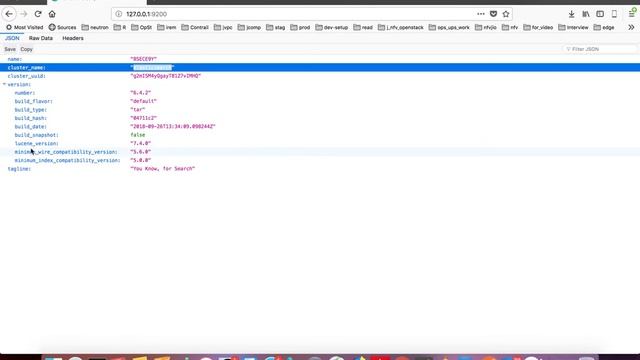Click the tagline value "You Know, for Search"

coord(162,169)
